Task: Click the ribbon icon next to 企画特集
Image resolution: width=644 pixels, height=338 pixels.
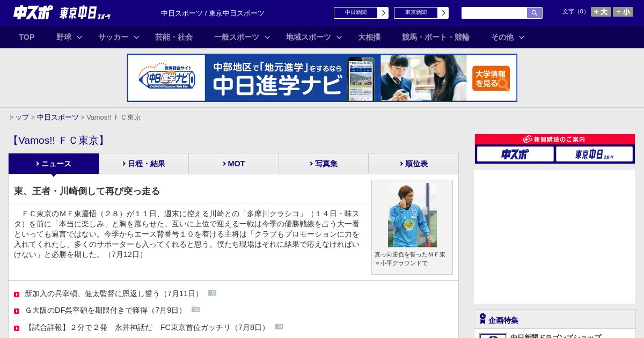Action: 482,319
